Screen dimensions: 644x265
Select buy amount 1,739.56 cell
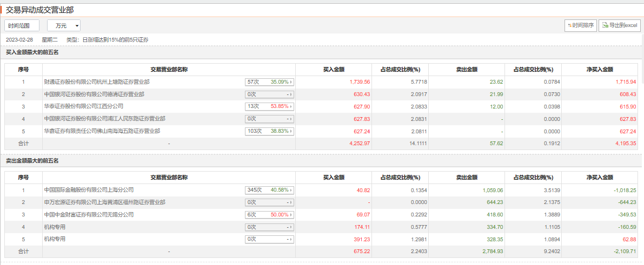point(334,82)
